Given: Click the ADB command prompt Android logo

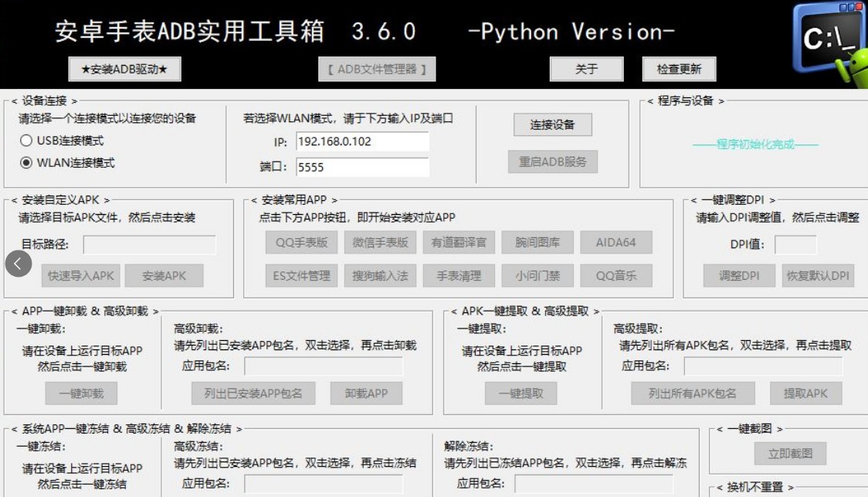Looking at the screenshot, I should click(829, 43).
